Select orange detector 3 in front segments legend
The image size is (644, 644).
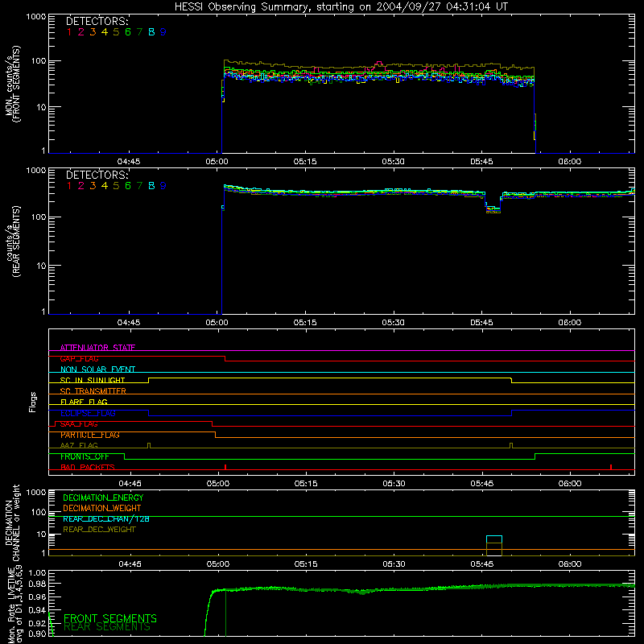pyautogui.click(x=93, y=32)
